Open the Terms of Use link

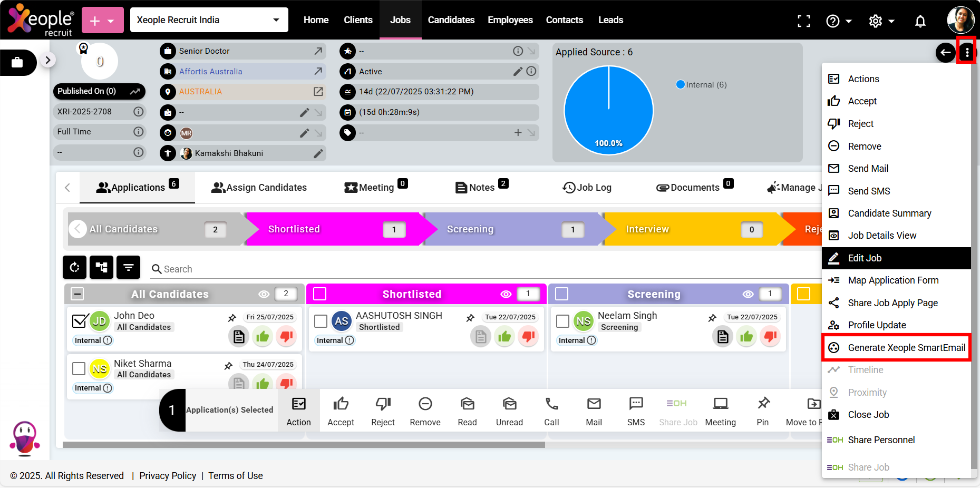pyautogui.click(x=236, y=476)
